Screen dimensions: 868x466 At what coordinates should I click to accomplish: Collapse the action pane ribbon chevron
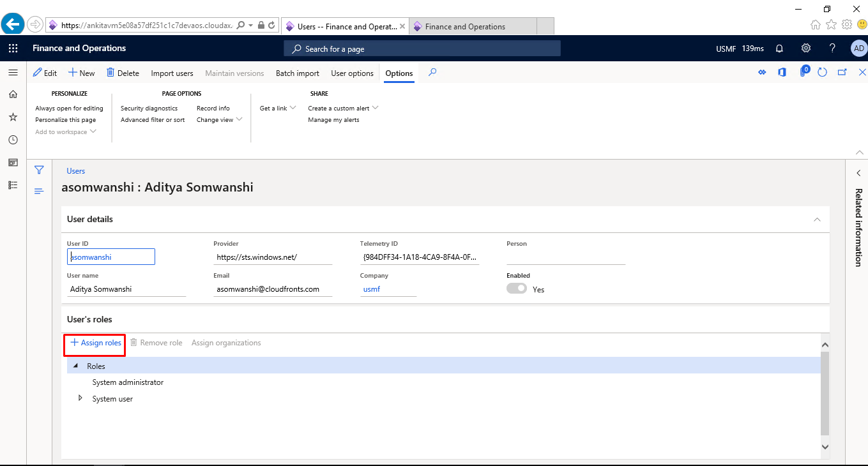click(859, 152)
